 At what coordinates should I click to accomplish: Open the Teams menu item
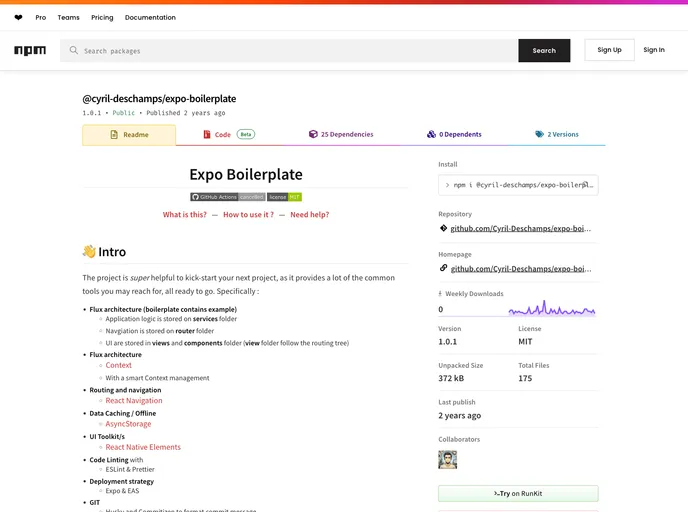[68, 18]
